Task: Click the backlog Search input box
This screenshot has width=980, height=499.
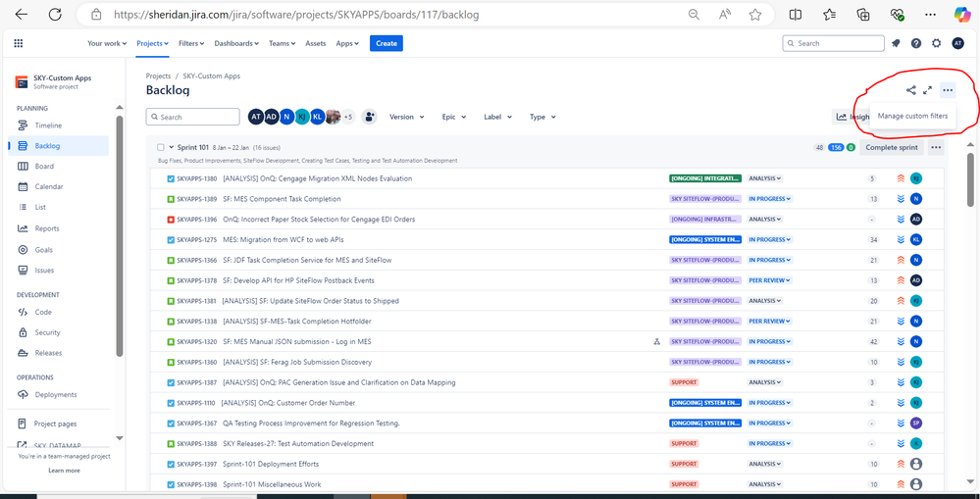Action: click(192, 117)
